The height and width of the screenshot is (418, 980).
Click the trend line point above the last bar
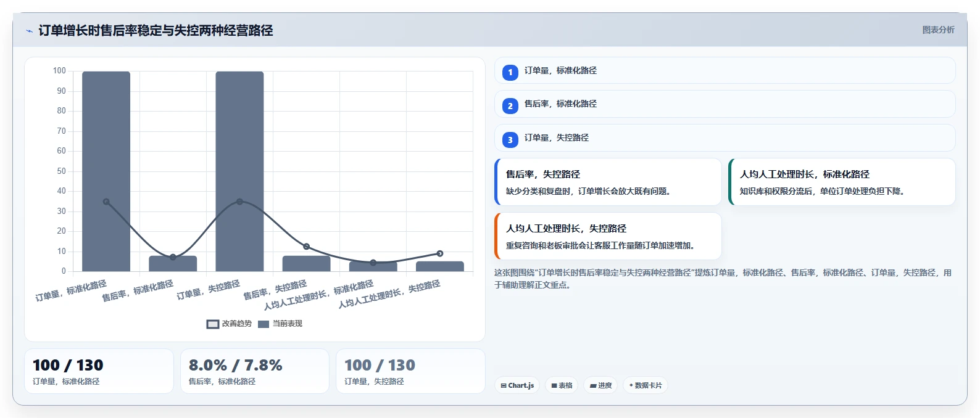(x=439, y=253)
